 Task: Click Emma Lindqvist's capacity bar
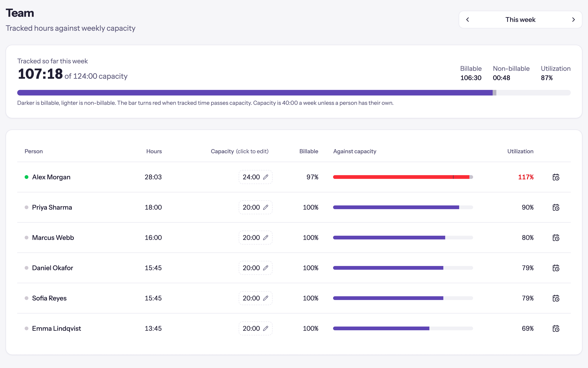pos(403,328)
